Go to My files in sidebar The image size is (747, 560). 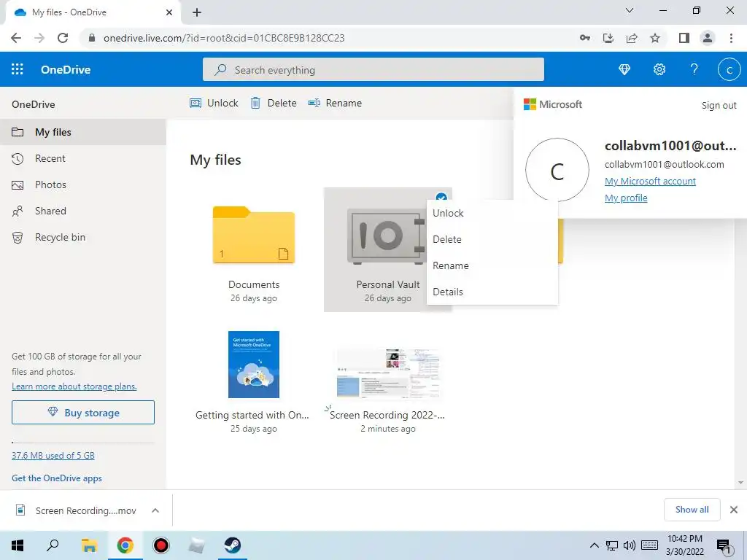[x=83, y=132]
